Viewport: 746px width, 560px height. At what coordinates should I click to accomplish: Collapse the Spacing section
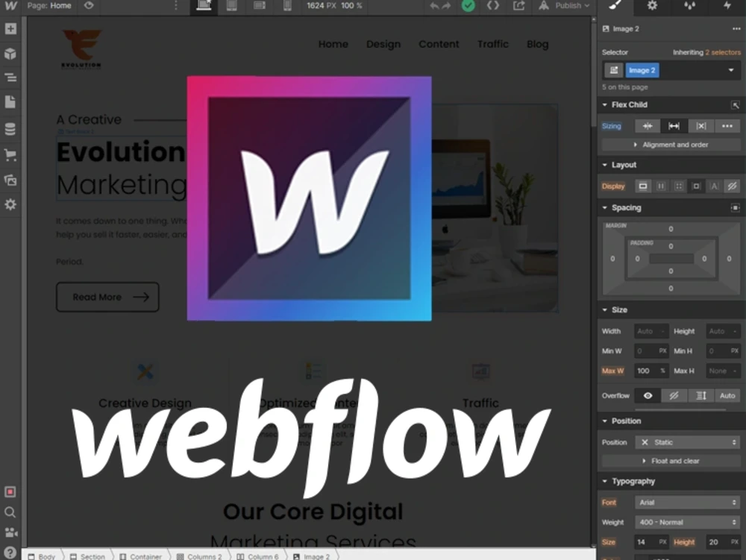tap(605, 208)
